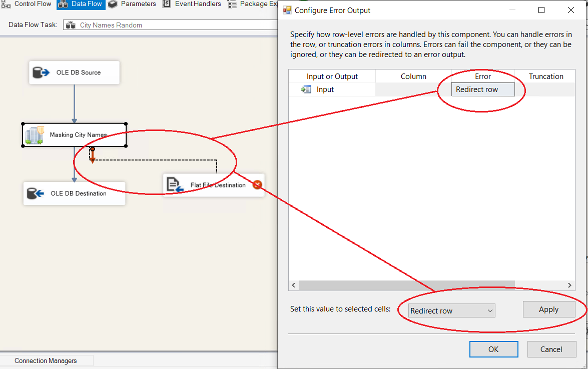The width and height of the screenshot is (588, 369).
Task: Open the Data Flow Task dropdown
Action: (x=170, y=25)
